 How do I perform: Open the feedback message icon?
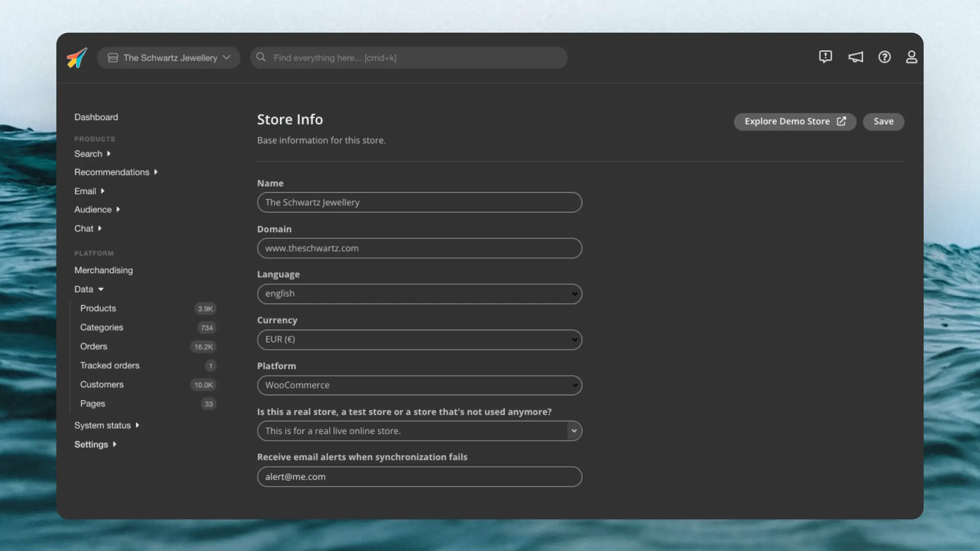pyautogui.click(x=825, y=57)
